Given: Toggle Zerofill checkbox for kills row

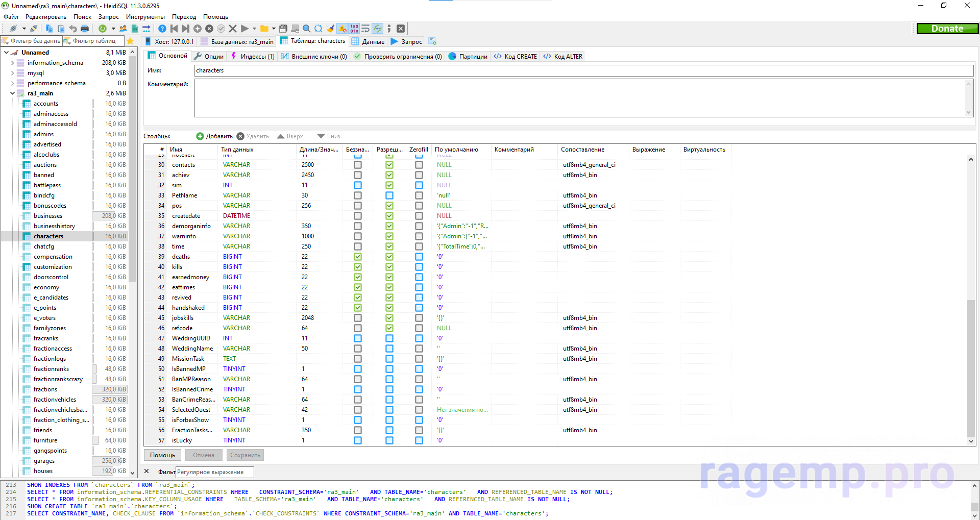Looking at the screenshot, I should 419,267.
